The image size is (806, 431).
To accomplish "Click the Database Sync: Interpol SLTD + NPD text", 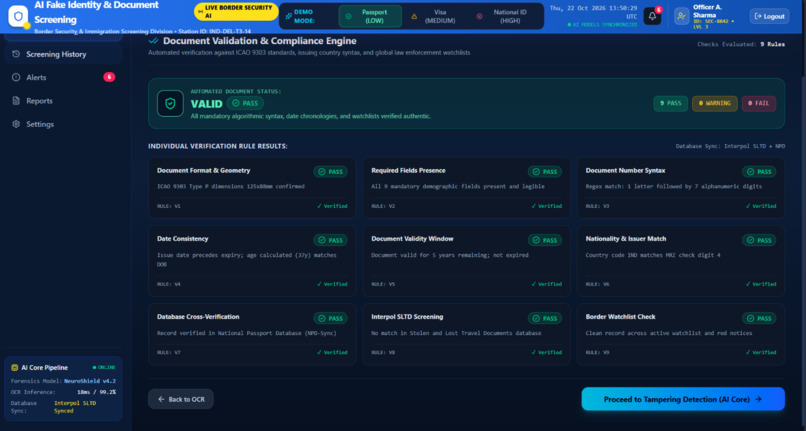I will [x=730, y=146].
